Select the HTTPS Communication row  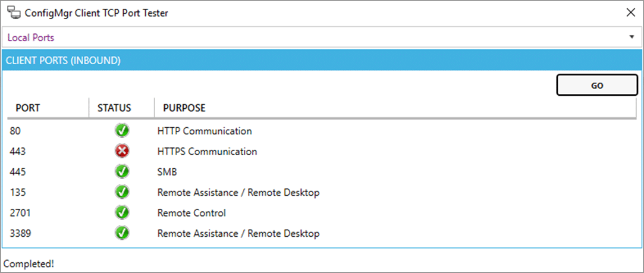tap(207, 152)
